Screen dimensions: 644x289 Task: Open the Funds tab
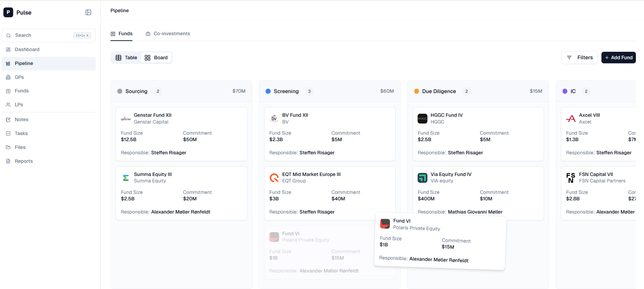coord(122,34)
